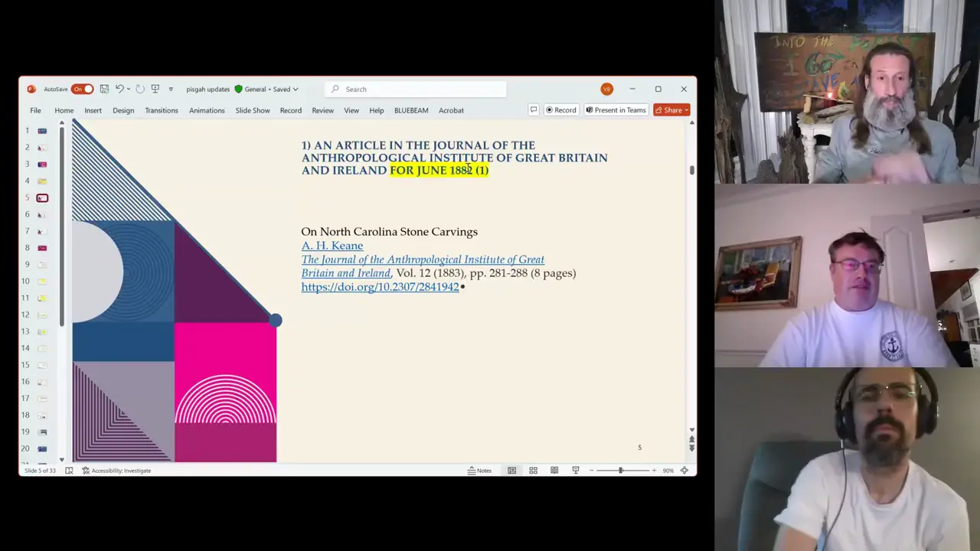Click Accessibility: Investigate status item
Viewport: 980px width, 551px height.
click(116, 471)
